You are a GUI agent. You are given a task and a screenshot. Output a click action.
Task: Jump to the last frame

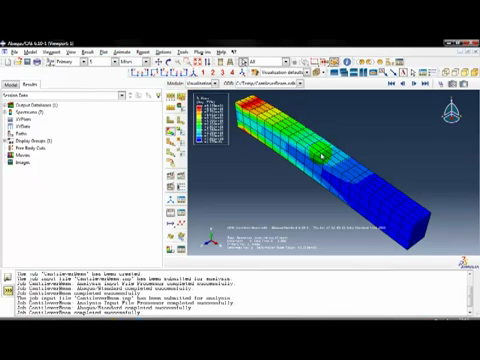point(425,84)
